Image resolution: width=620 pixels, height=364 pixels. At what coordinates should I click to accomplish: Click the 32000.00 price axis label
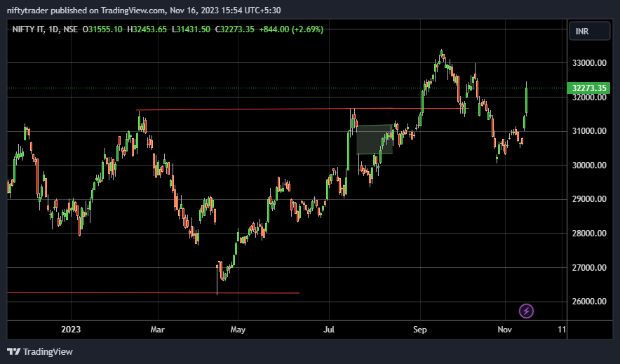[x=589, y=97]
